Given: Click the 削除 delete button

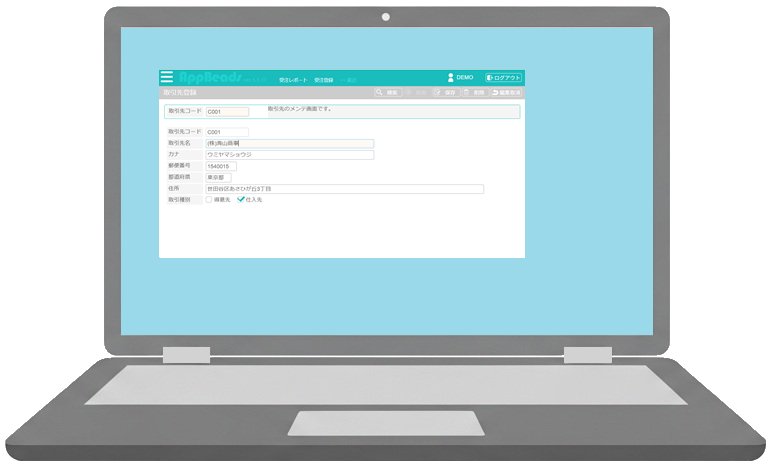Looking at the screenshot, I should pos(473,92).
